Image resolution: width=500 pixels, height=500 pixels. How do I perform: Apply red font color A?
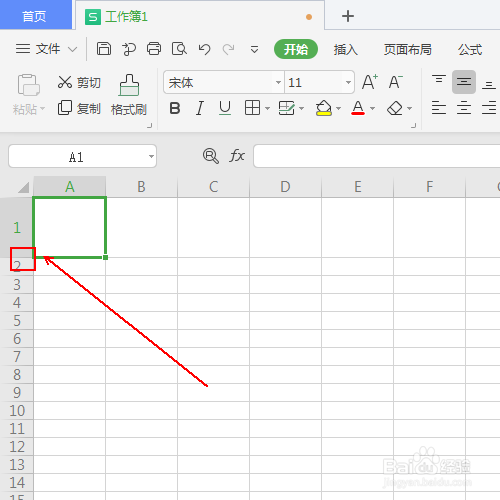click(358, 108)
